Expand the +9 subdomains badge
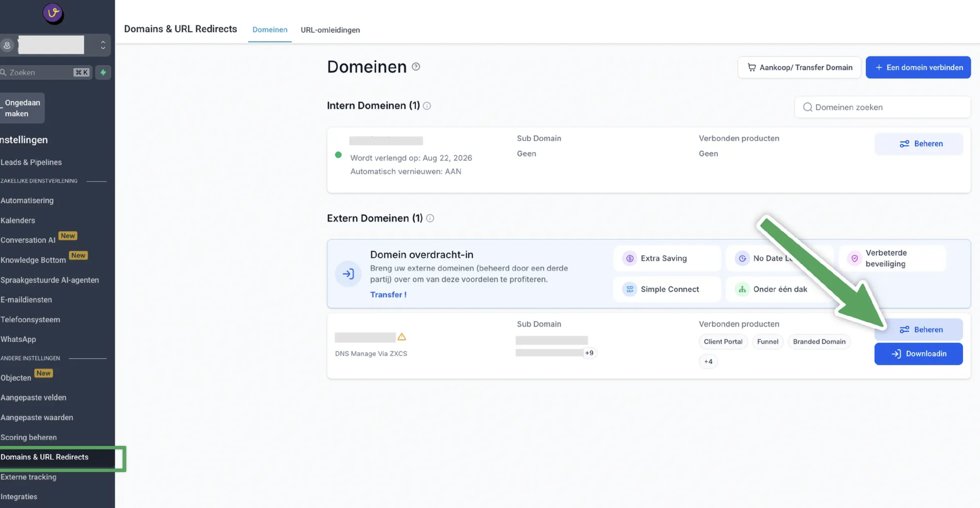Viewport: 980px width, 508px height. tap(589, 353)
